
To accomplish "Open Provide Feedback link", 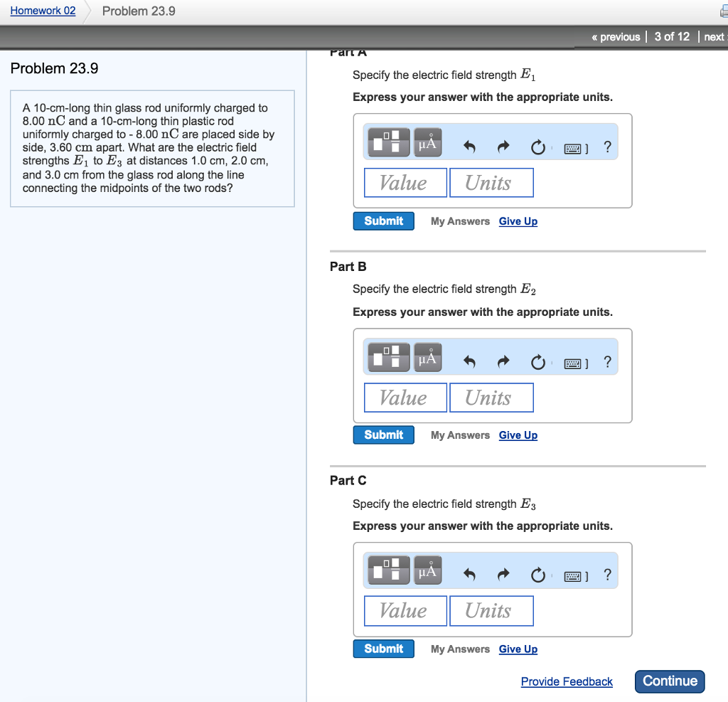I will 567,681.
